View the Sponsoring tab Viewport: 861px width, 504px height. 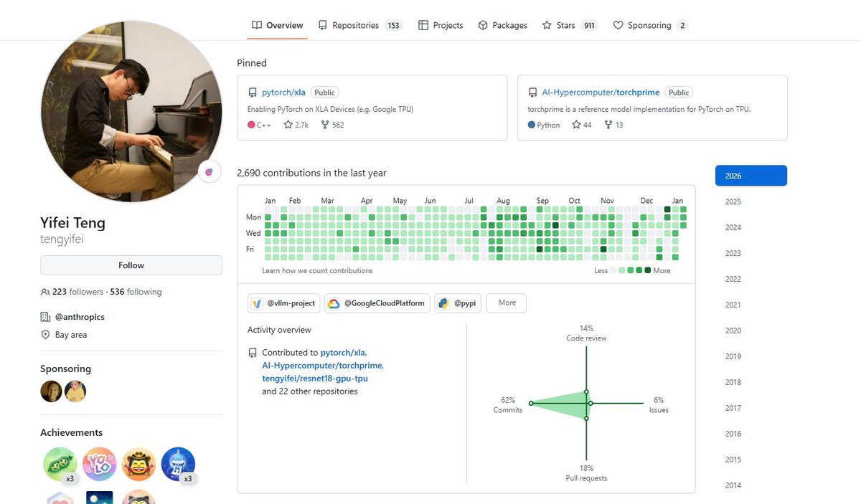tap(650, 25)
